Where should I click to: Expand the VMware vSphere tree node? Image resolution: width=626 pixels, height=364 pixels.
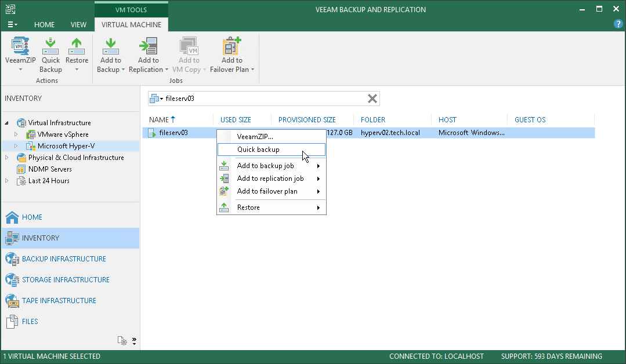[x=16, y=134]
